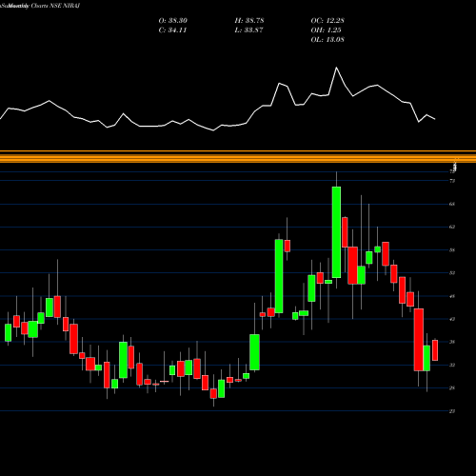Click the 'OC: 12.28' reading

(x=327, y=21)
